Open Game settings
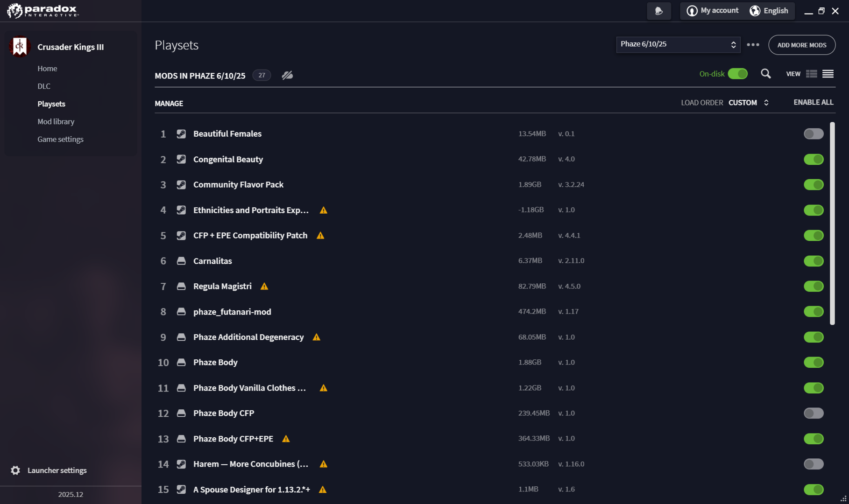This screenshot has height=504, width=849. click(x=60, y=140)
